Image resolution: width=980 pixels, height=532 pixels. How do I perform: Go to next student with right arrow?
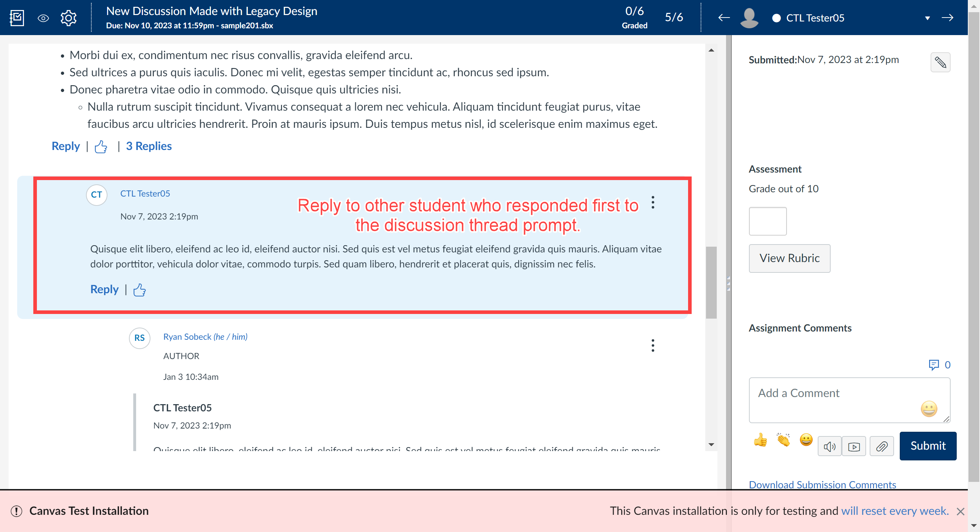[x=948, y=18]
